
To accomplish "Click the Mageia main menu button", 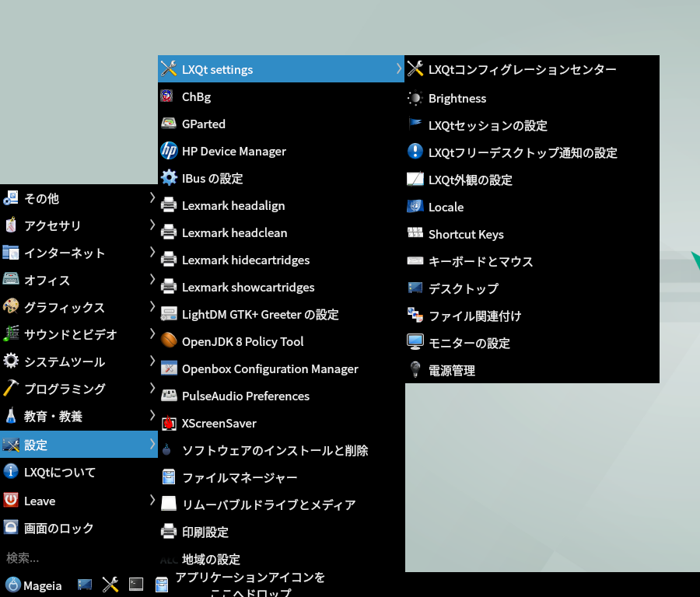I will coord(34,585).
